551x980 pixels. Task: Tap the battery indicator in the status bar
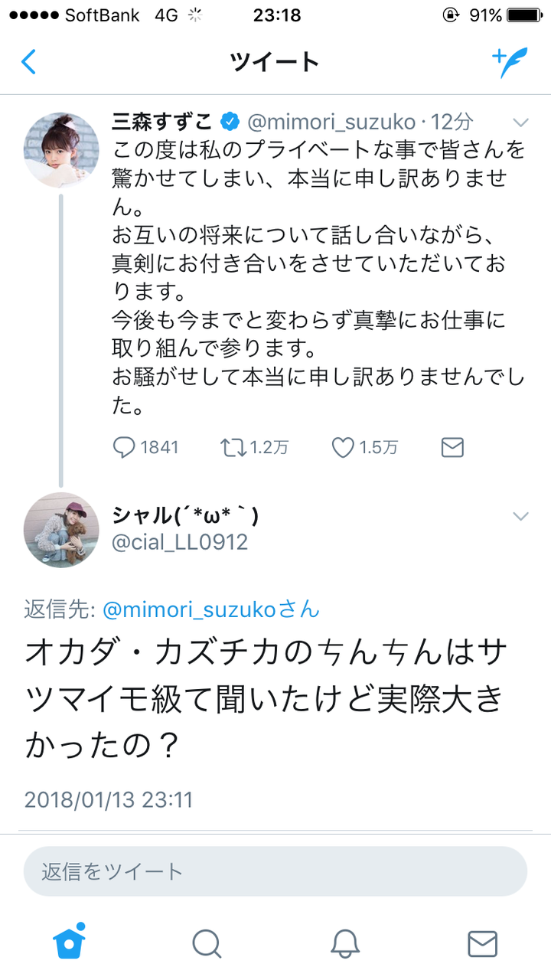[524, 15]
